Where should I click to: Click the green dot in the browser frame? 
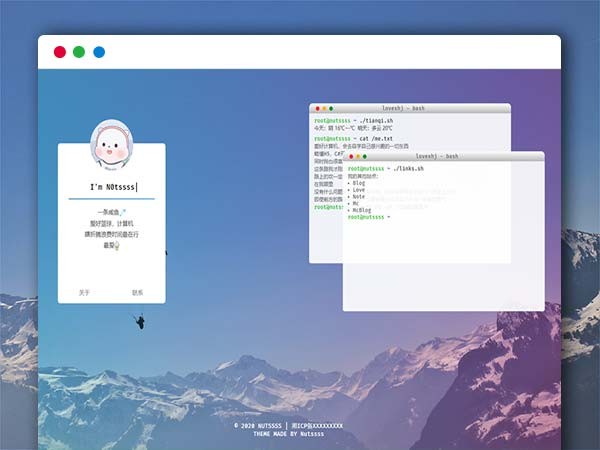[x=79, y=52]
